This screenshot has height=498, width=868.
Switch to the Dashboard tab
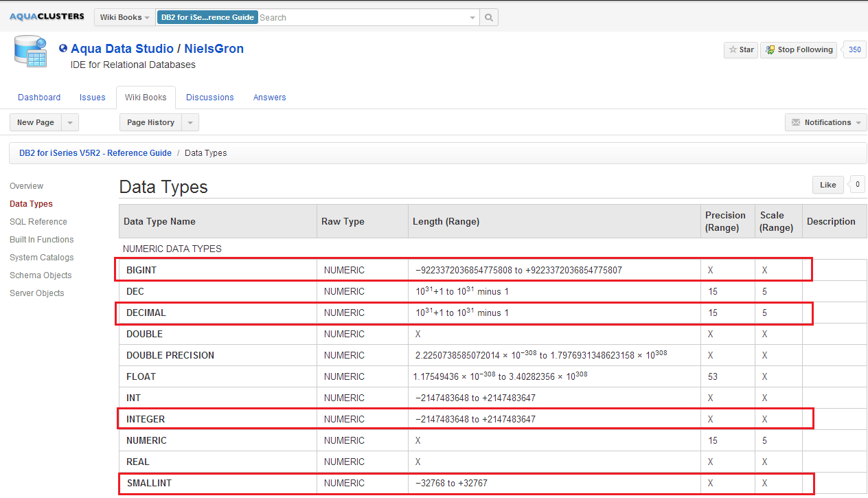(x=39, y=98)
